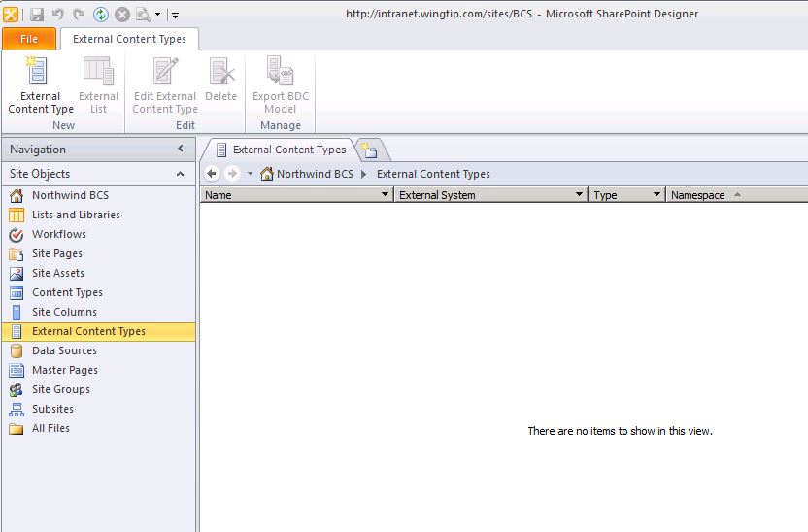Collapse the Navigation pane with the arrow

(x=181, y=149)
